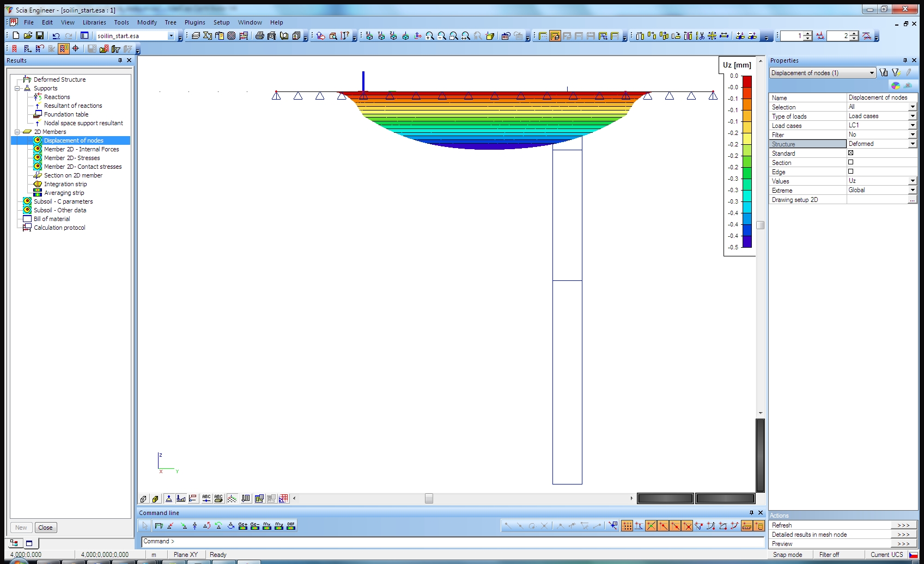
Task: Click the Refresh action button
Action: coord(903,525)
